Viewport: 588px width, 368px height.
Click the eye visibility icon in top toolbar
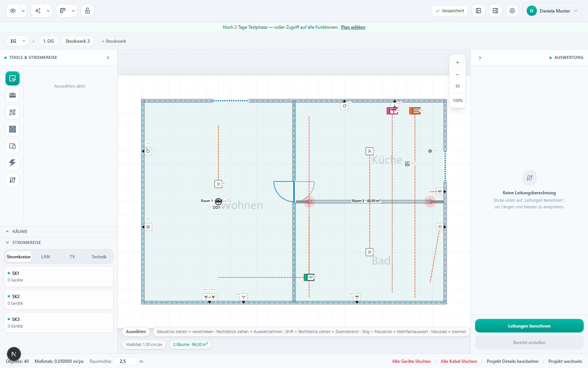[x=13, y=11]
